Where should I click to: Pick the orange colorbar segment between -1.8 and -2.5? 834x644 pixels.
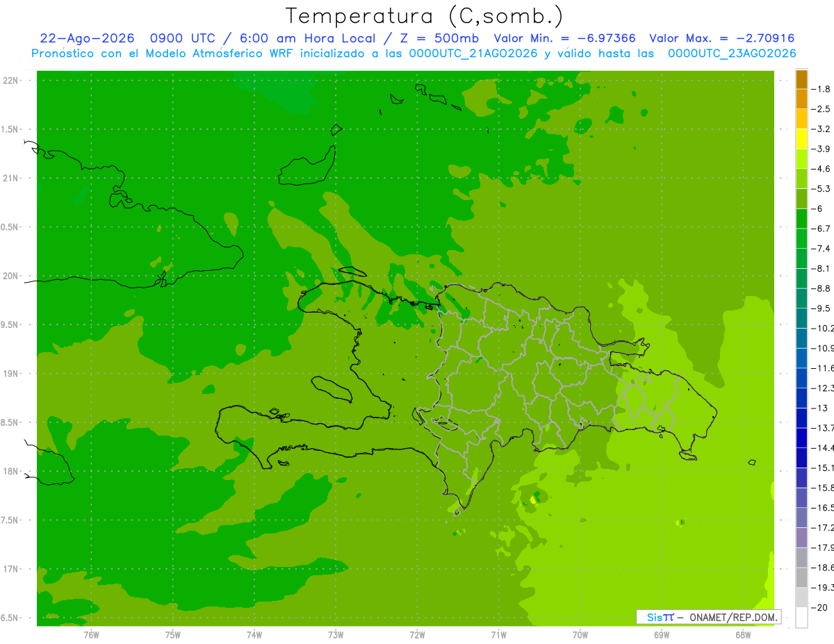[801, 99]
